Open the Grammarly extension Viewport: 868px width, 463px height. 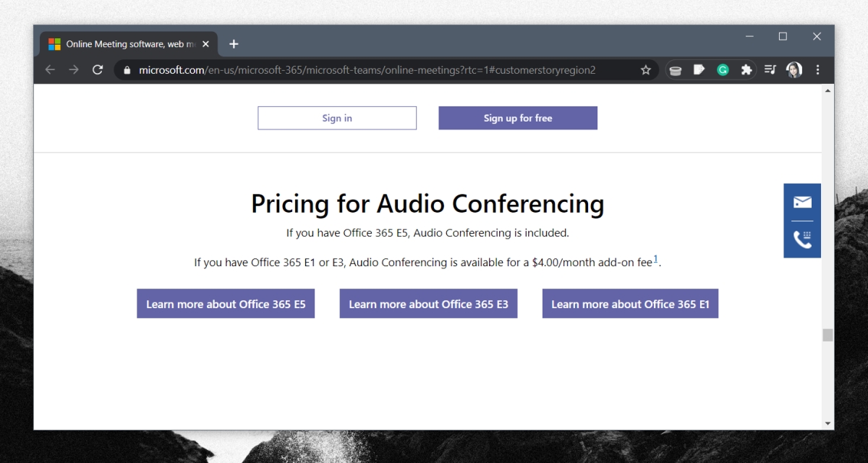723,70
